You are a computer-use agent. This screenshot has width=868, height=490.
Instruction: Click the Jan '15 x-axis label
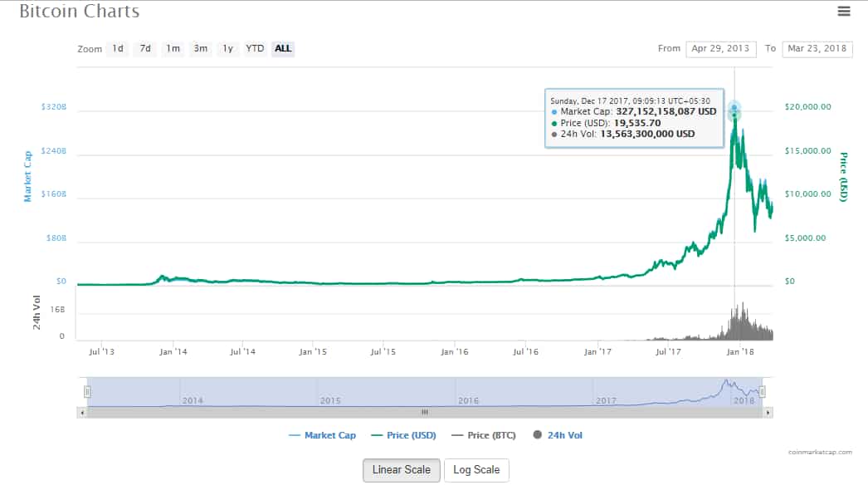(313, 352)
